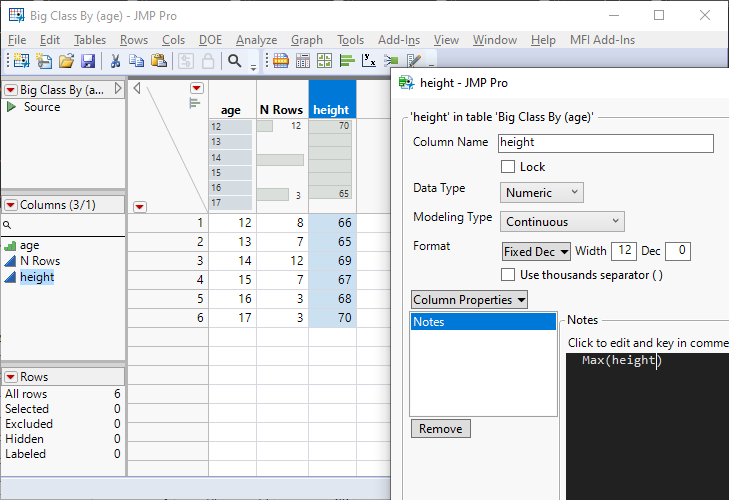Click the Column Name field containing height

(605, 143)
